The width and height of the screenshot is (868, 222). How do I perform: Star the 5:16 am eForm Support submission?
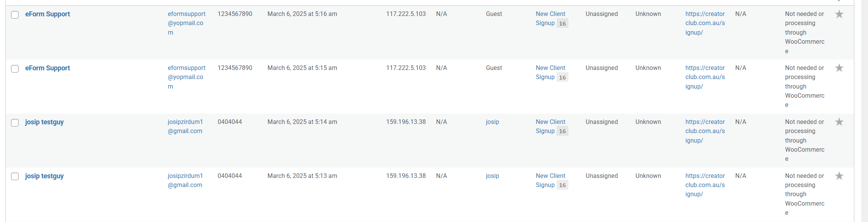coord(839,14)
